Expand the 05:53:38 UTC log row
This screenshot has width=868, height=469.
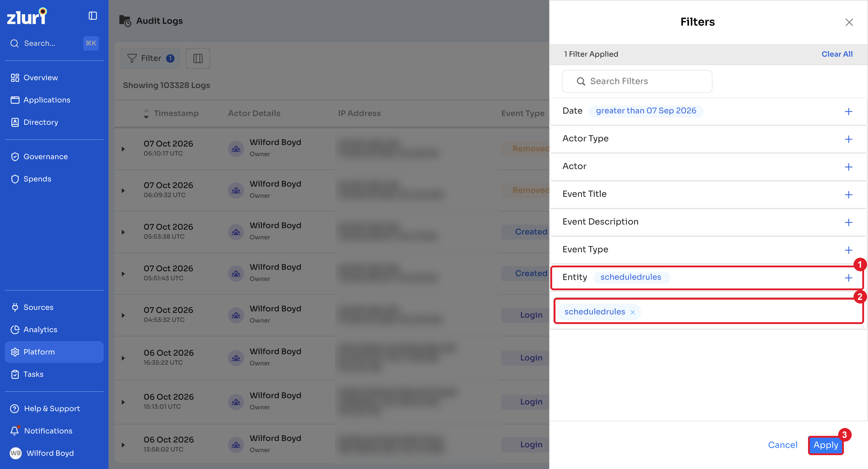pos(123,232)
